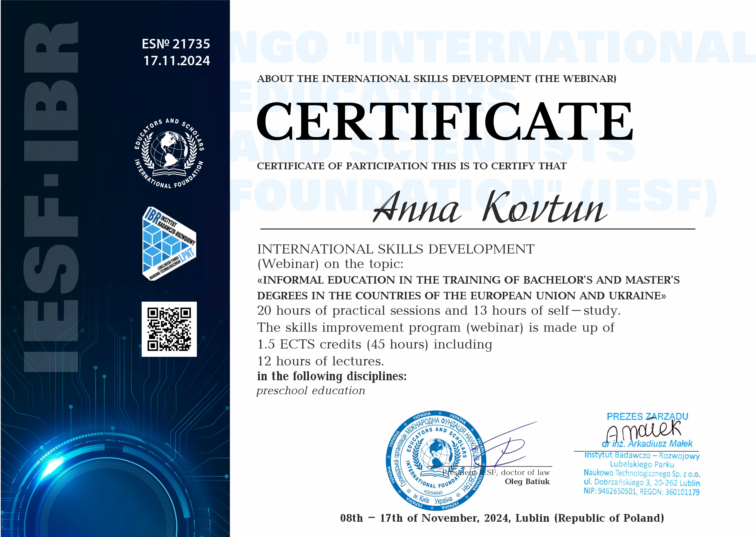Click "1.5 ECTS credits (45 hours) including"
The width and height of the screenshot is (756, 537).
[x=375, y=344]
